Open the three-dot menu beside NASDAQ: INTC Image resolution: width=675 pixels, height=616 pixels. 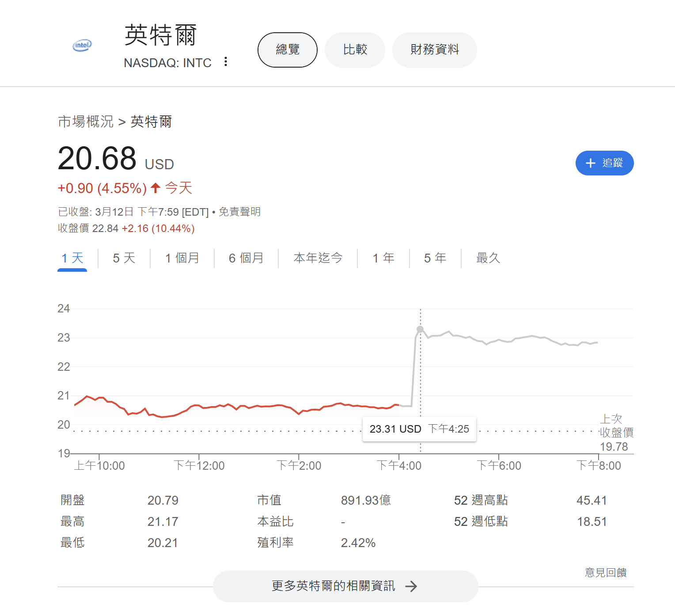[x=226, y=62]
